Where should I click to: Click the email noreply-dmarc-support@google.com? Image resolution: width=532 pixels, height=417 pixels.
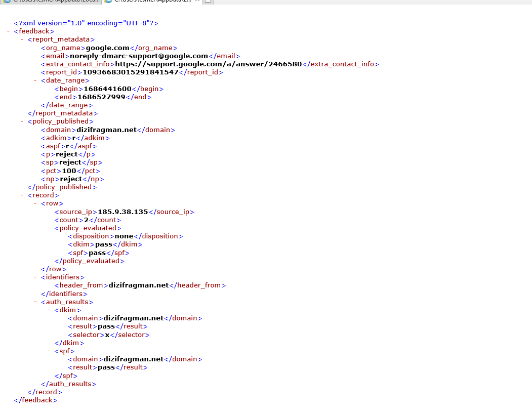139,56
